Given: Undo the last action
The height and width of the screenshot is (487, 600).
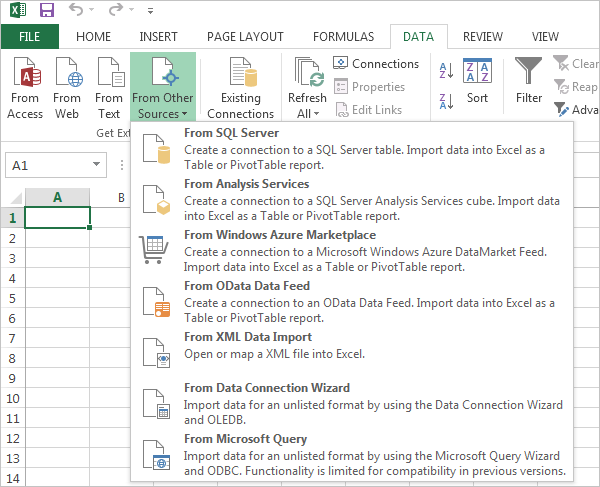Looking at the screenshot, I should pyautogui.click(x=76, y=10).
